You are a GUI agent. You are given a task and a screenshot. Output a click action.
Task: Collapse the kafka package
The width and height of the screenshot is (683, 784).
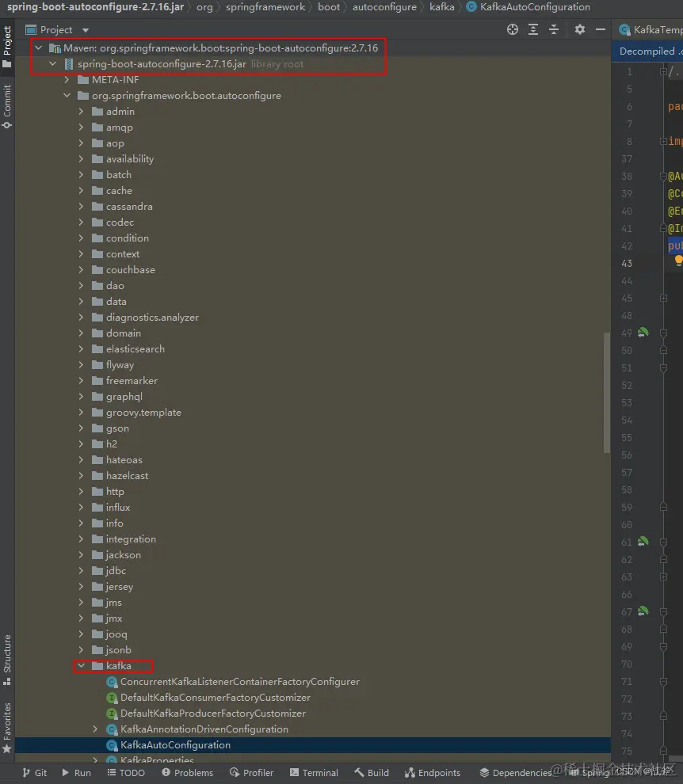81,665
